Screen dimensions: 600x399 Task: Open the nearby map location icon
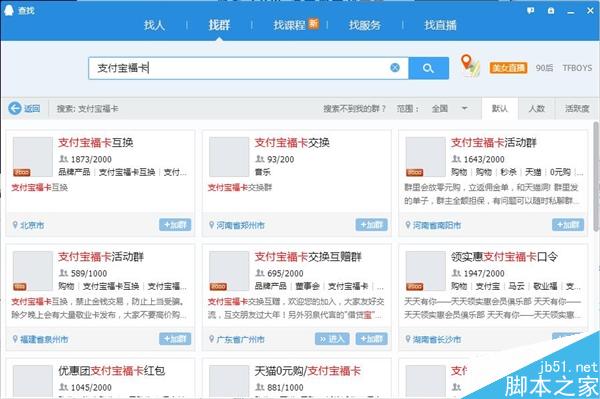point(470,65)
